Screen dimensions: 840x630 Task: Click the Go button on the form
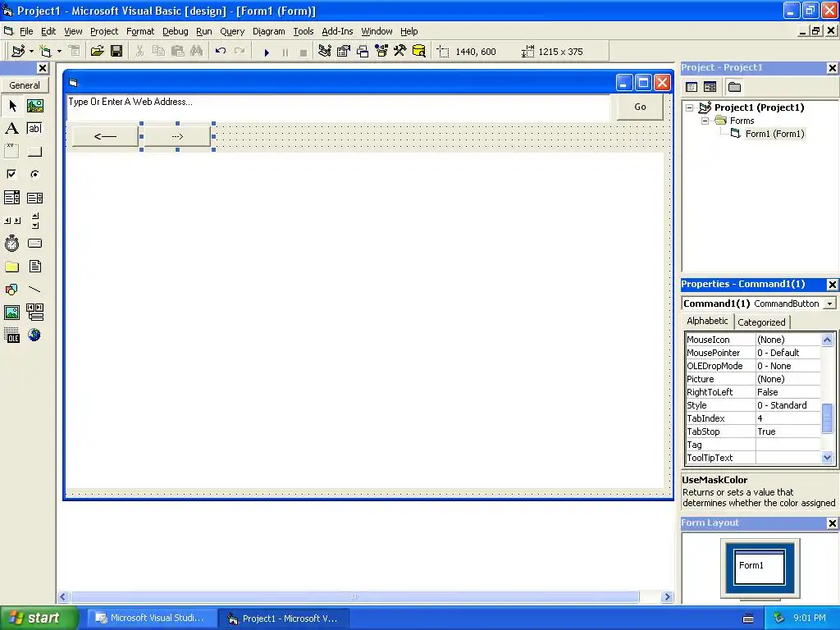click(640, 107)
